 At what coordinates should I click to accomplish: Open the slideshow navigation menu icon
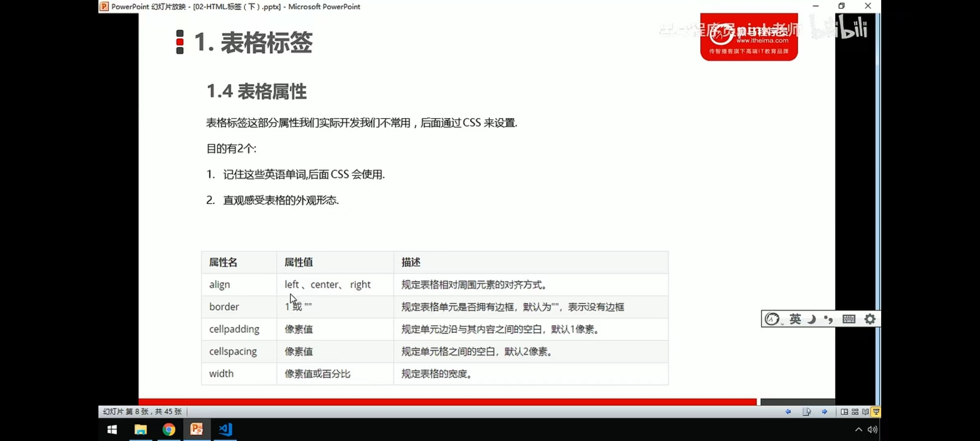pos(807,412)
